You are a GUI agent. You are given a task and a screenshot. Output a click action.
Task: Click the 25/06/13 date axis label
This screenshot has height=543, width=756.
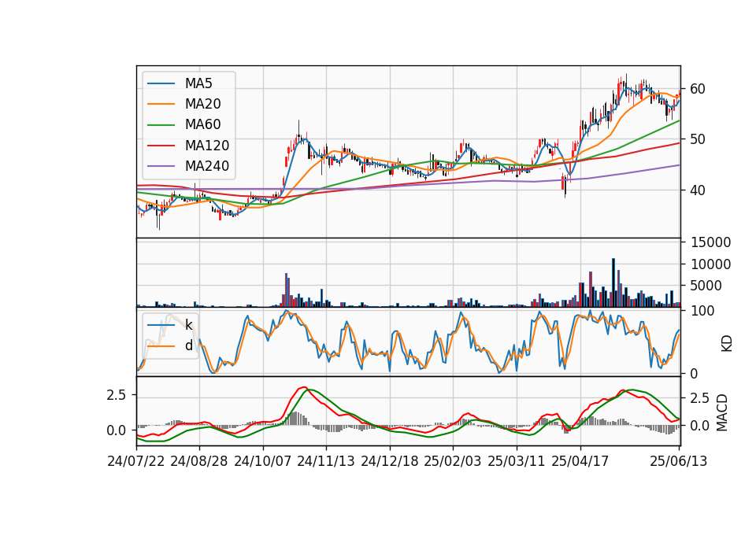(x=679, y=461)
